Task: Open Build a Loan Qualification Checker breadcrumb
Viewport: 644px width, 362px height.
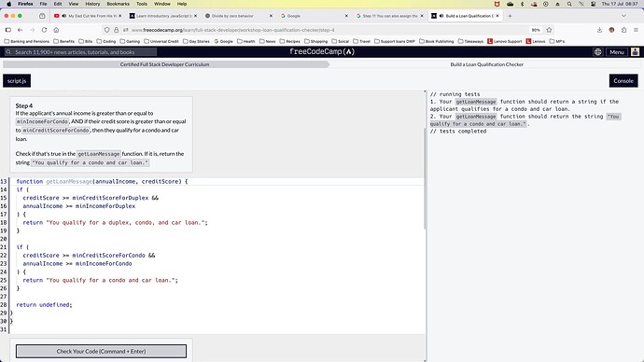Action: (x=486, y=64)
